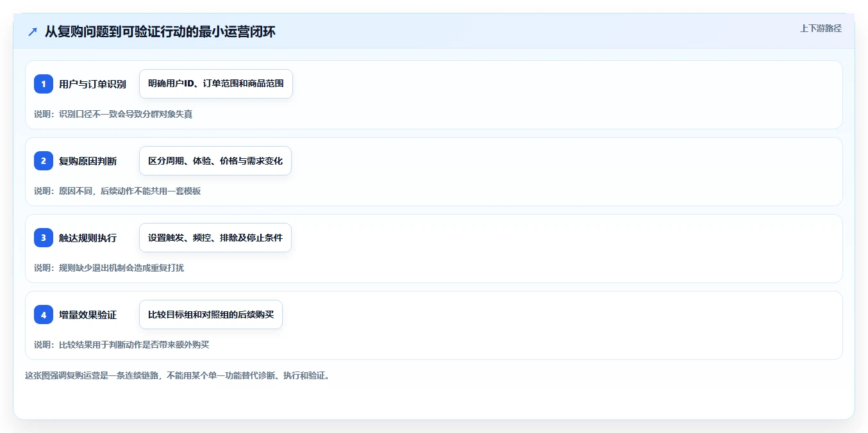The width and height of the screenshot is (868, 433).
Task: Click the arrow icon beside the title
Action: (32, 32)
